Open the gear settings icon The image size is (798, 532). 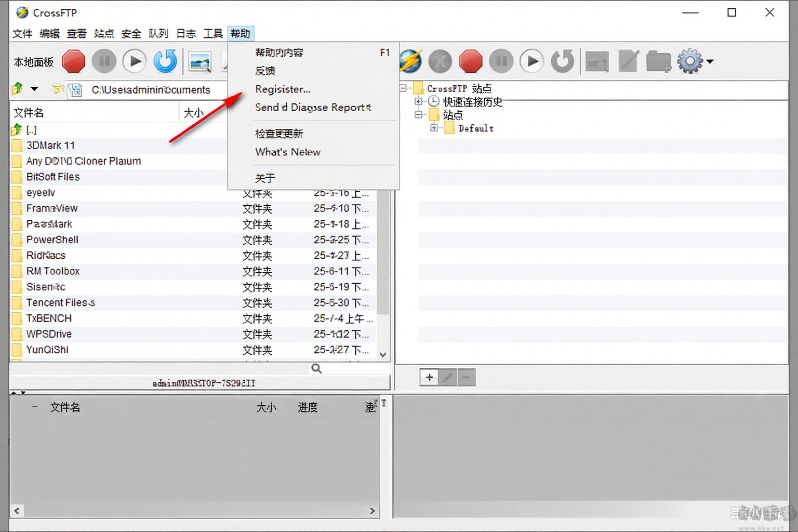tap(690, 61)
